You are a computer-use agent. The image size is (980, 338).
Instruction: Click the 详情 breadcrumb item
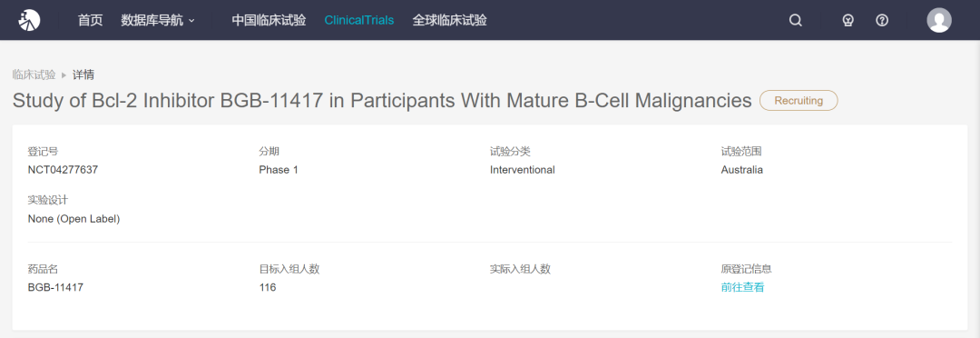pos(83,75)
